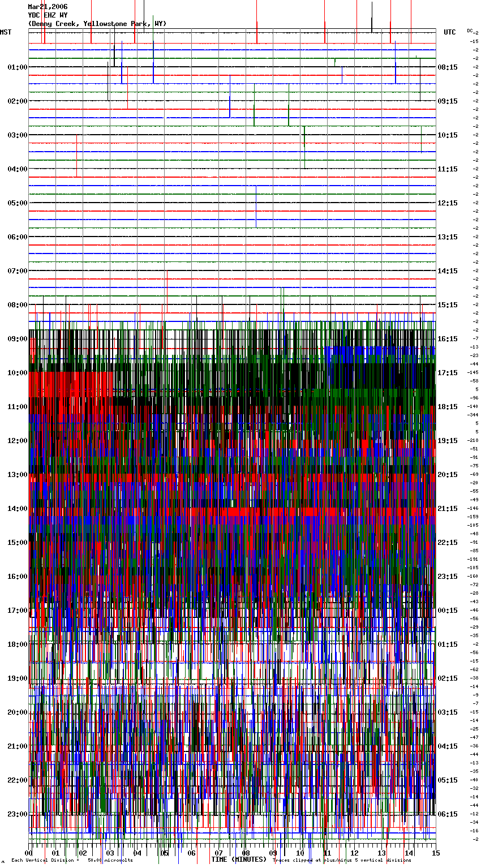481x868 pixels.
Task: Click the 13:15 UTC time label
Action: 448,237
